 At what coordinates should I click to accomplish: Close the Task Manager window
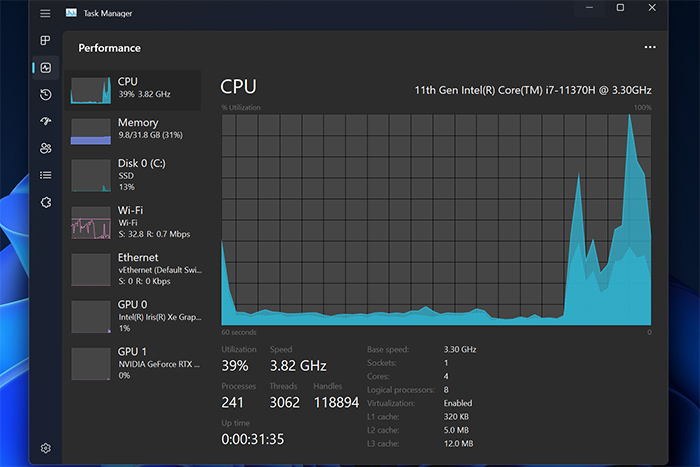point(652,8)
